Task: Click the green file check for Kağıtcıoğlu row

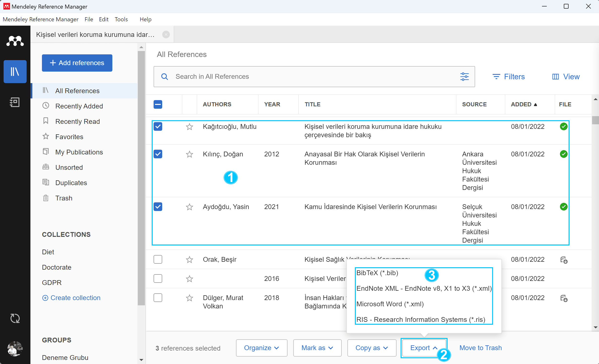Action: coord(564,127)
